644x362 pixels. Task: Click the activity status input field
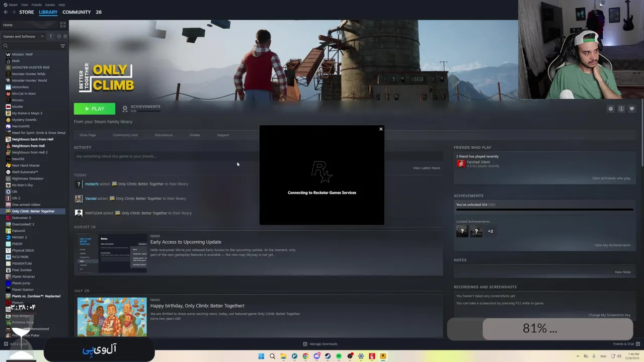(258, 156)
